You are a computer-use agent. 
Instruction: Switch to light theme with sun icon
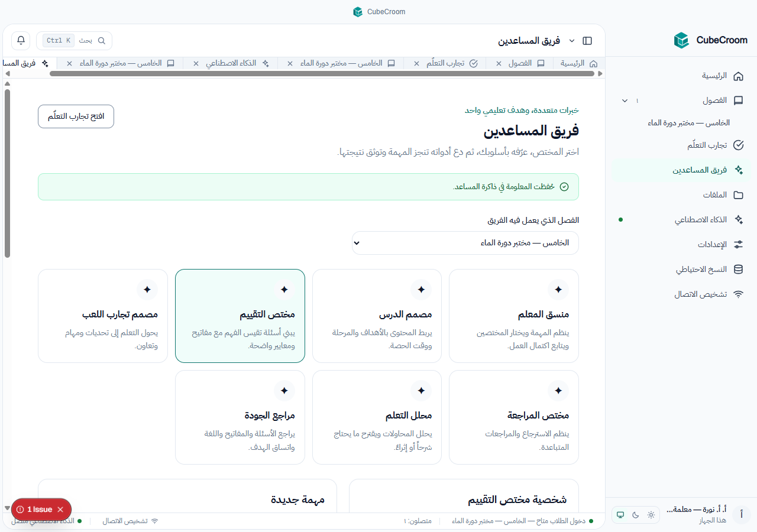tap(651, 515)
